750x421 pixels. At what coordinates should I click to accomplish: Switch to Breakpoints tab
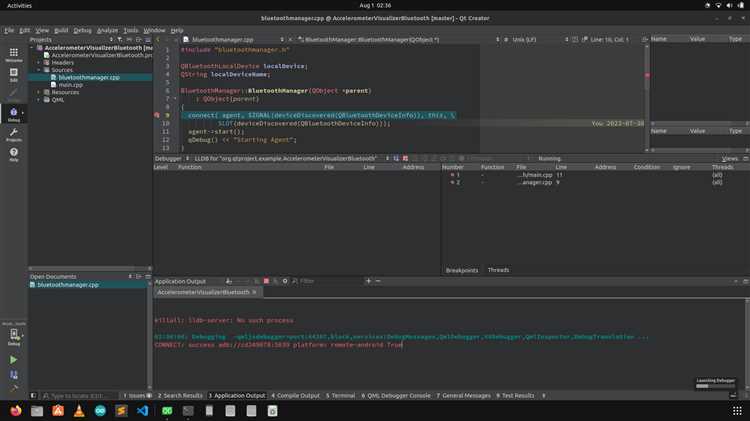462,270
